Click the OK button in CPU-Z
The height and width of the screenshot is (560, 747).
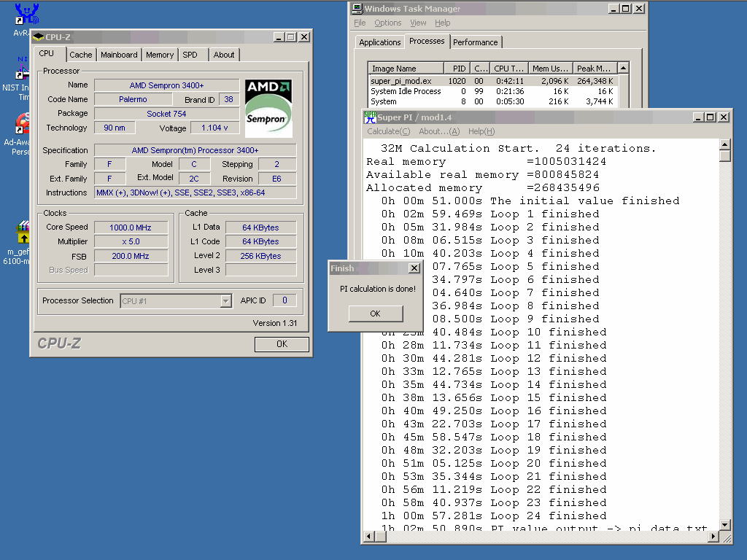click(x=282, y=344)
